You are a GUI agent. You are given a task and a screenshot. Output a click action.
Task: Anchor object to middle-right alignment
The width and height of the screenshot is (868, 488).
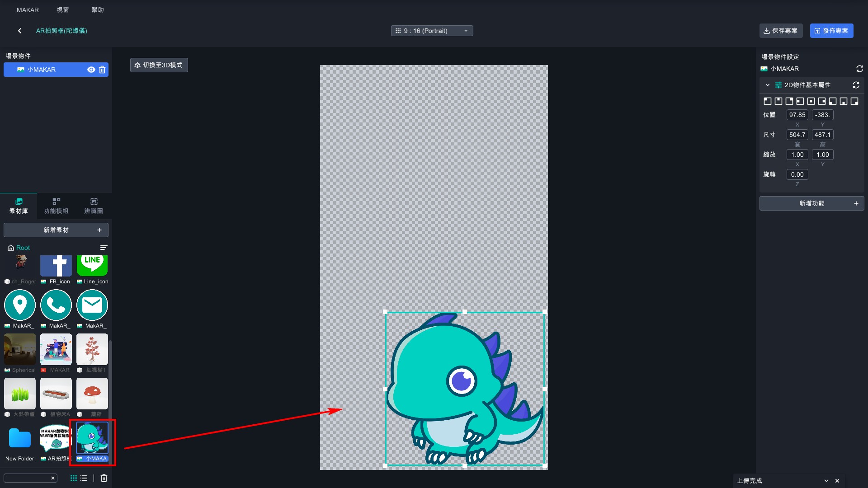coord(821,101)
